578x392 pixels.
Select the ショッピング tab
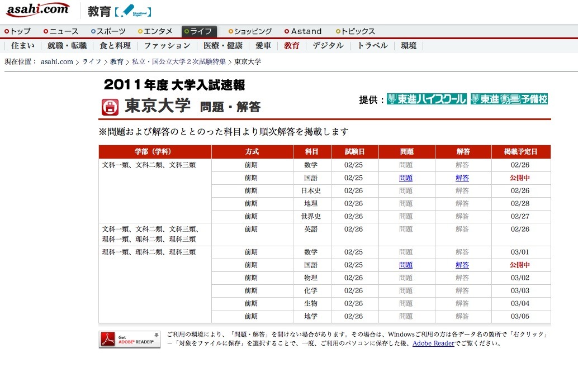click(x=250, y=31)
